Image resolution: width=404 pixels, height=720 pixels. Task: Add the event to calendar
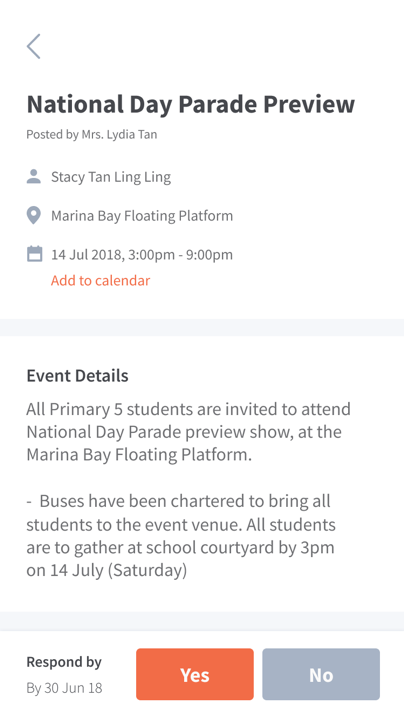101,280
